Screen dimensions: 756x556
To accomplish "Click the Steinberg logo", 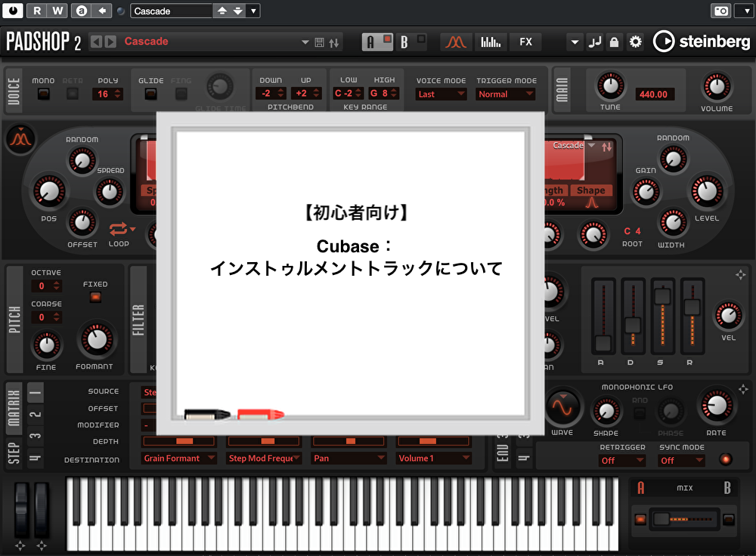I will (x=702, y=42).
